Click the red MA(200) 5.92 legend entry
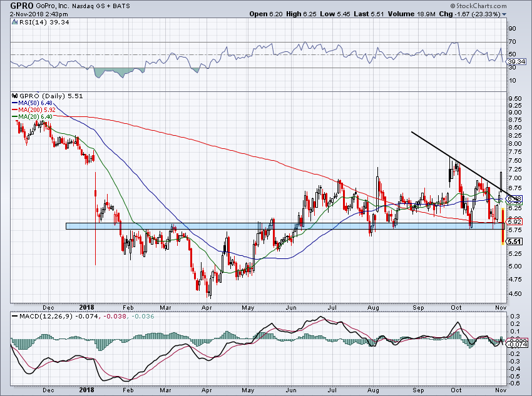This screenshot has height=396, width=532. point(33,110)
